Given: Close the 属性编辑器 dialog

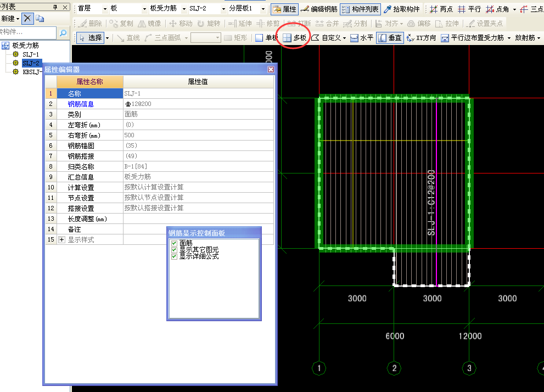Looking at the screenshot, I should [x=271, y=69].
